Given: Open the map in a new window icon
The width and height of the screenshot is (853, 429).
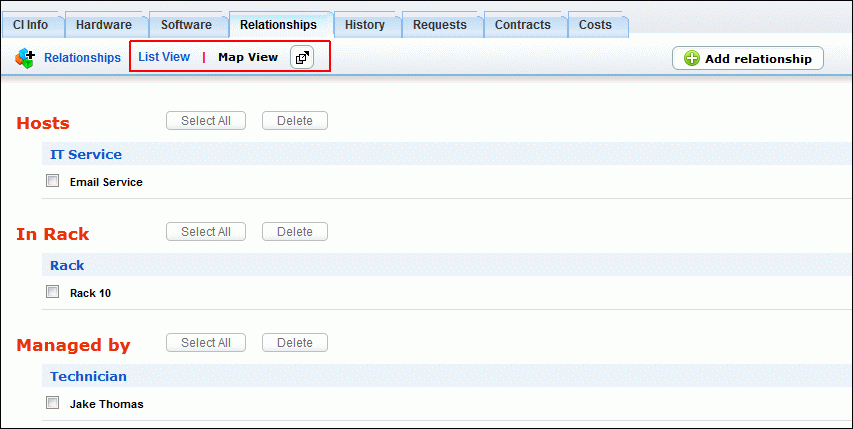Looking at the screenshot, I should 302,58.
